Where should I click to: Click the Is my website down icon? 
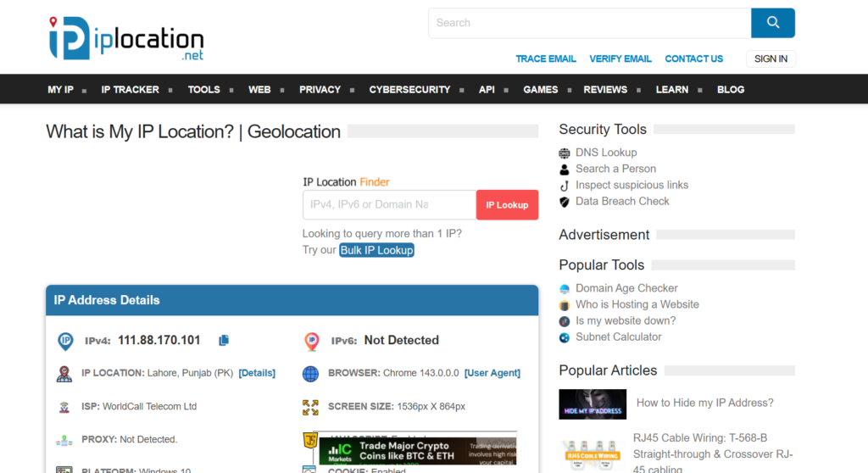coord(564,321)
